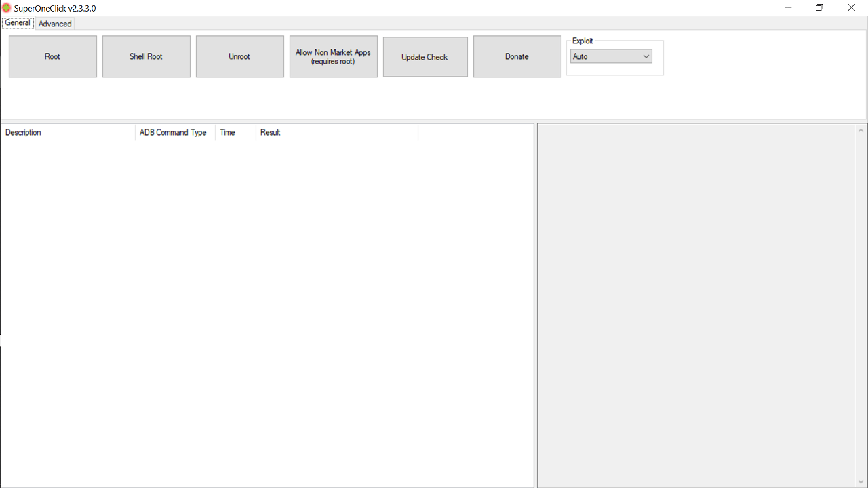The width and height of the screenshot is (868, 488).
Task: Switch to the Advanced tab
Action: [x=55, y=24]
